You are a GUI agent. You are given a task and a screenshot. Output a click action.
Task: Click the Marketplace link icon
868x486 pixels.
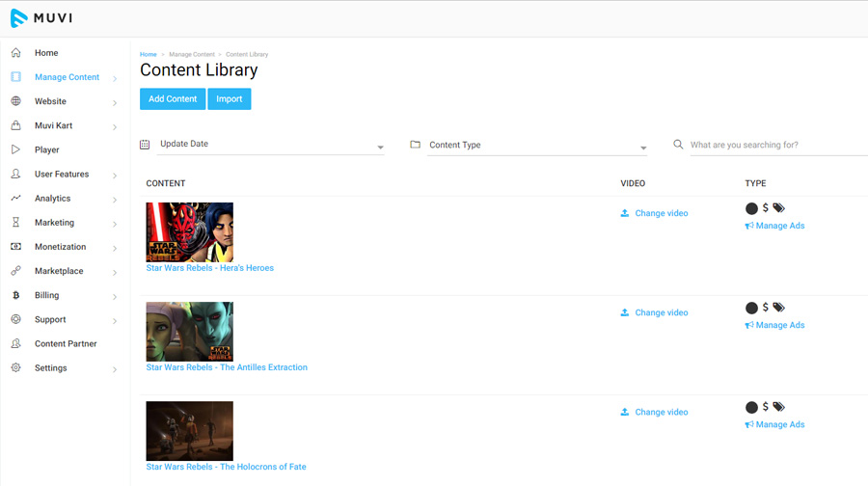(x=16, y=271)
